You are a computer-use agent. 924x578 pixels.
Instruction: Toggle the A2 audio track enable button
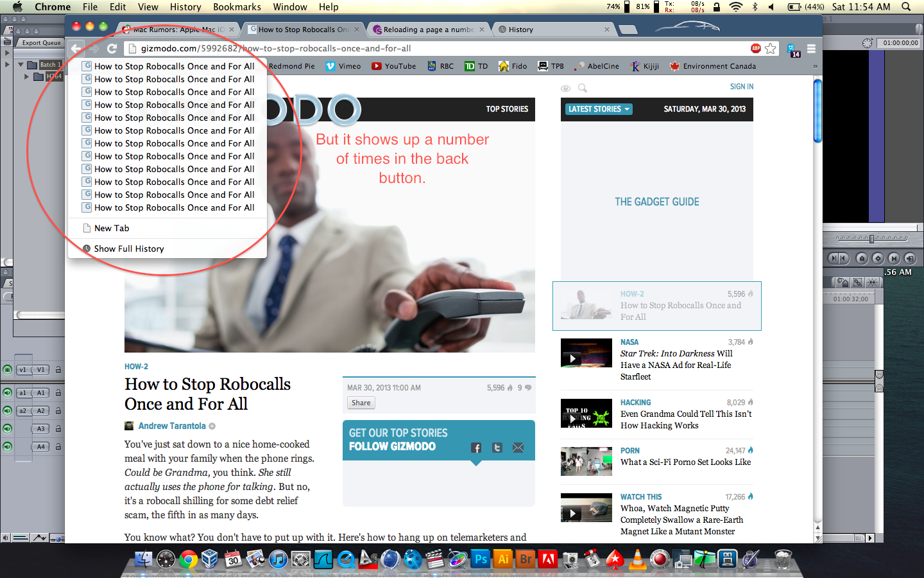[x=7, y=411]
